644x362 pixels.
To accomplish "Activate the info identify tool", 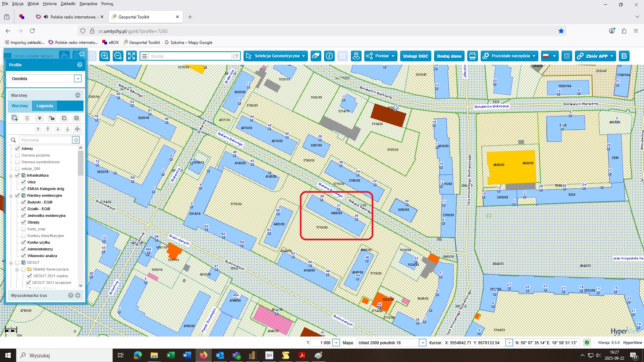I will pyautogui.click(x=329, y=56).
